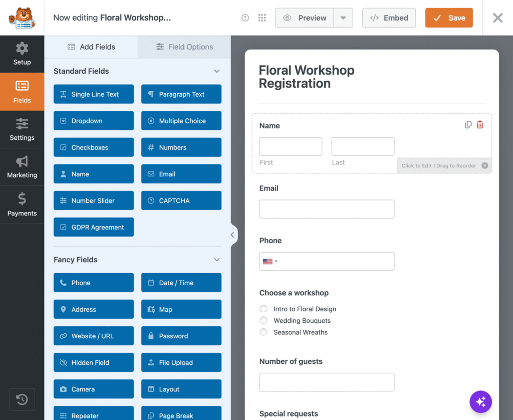513x420 pixels.
Task: Add a Name field from Standard Fields
Action: pos(94,174)
